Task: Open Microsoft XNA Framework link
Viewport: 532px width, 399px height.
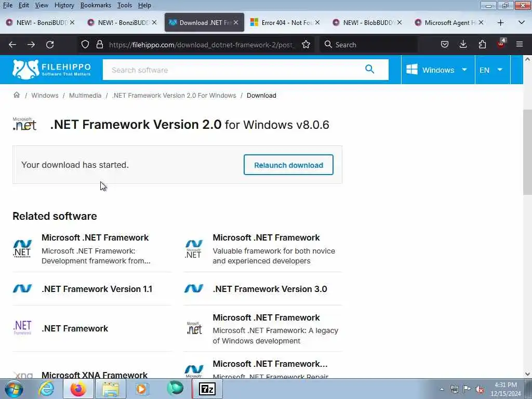Action: pos(95,375)
